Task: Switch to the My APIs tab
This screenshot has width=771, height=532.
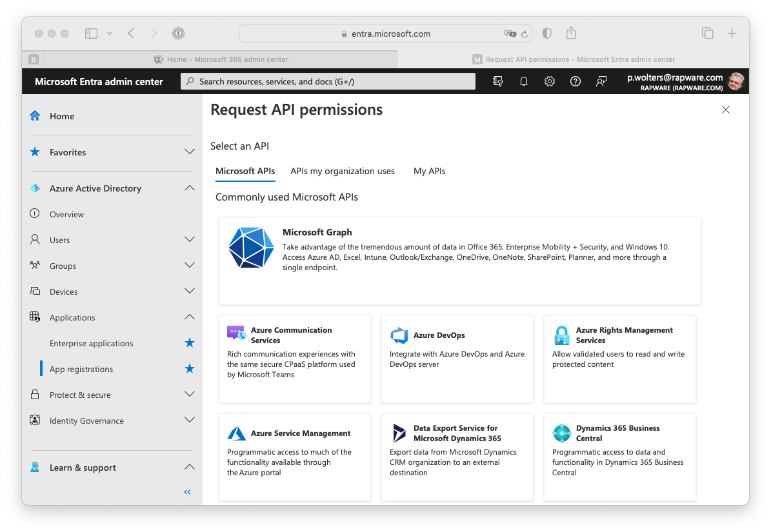Action: pos(429,171)
